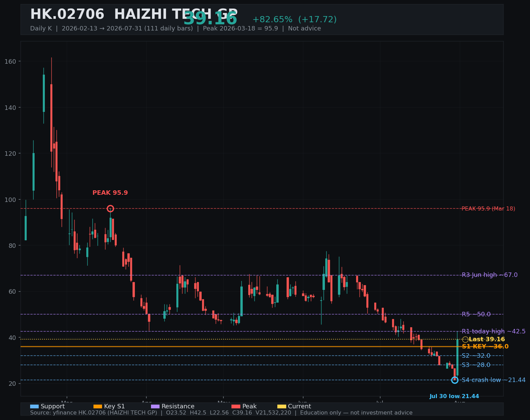Click the orange Key S1 legend swatch

[x=98, y=407]
